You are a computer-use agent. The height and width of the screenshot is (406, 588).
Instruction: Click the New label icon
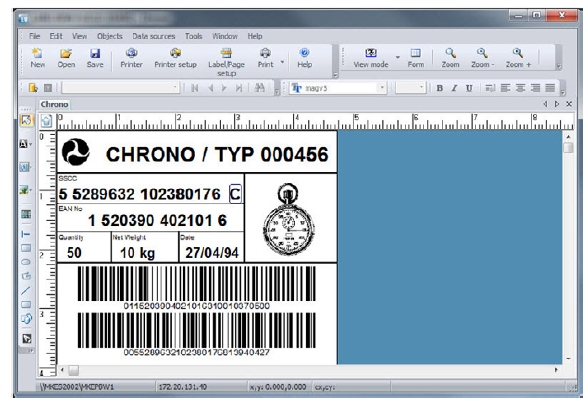point(38,57)
